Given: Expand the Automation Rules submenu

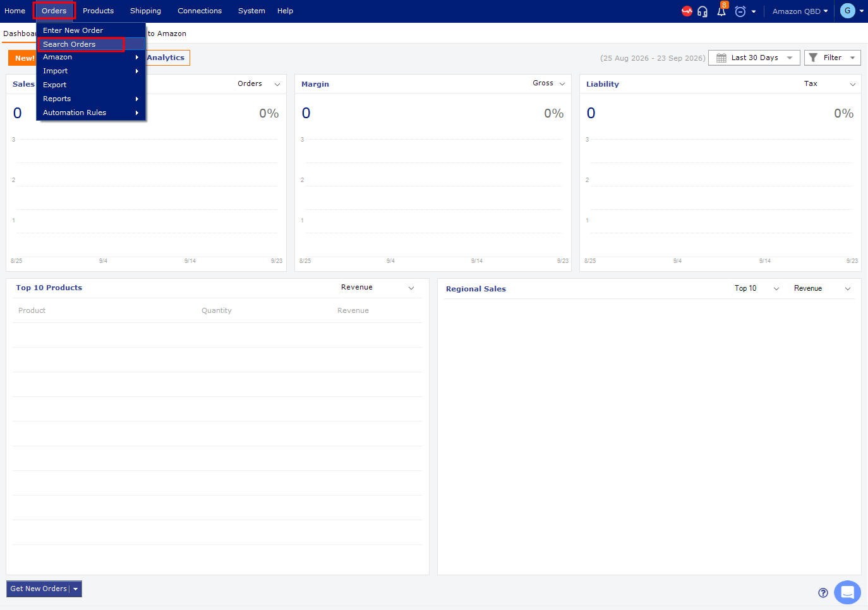Looking at the screenshot, I should (91, 113).
